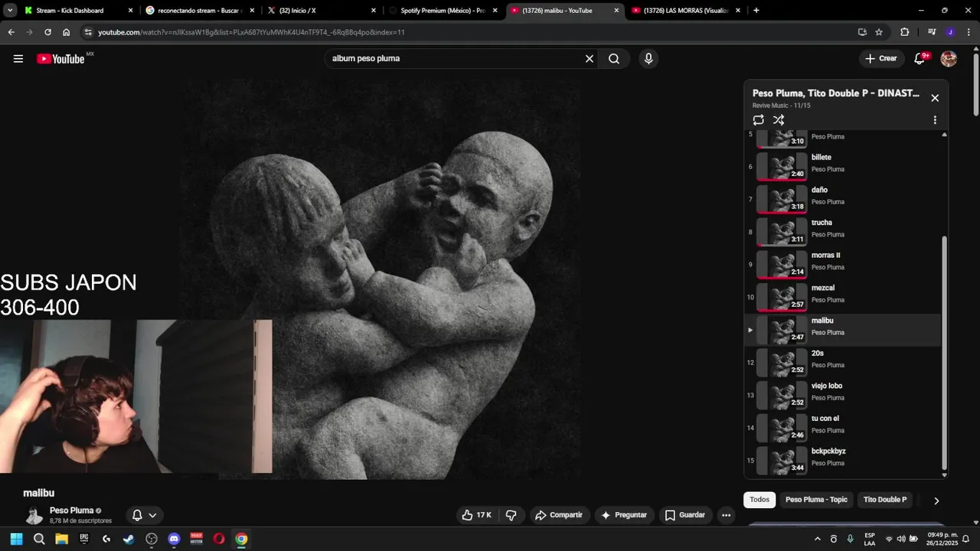This screenshot has width=980, height=551.
Task: Click the playlist panel scrollbar
Action: pos(944,352)
